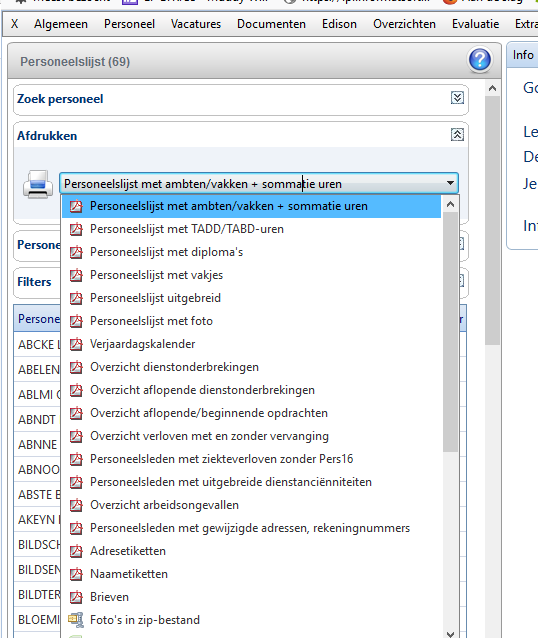This screenshot has height=638, width=538.
Task: Click main panel scrollbar up arrow
Action: coord(492,88)
